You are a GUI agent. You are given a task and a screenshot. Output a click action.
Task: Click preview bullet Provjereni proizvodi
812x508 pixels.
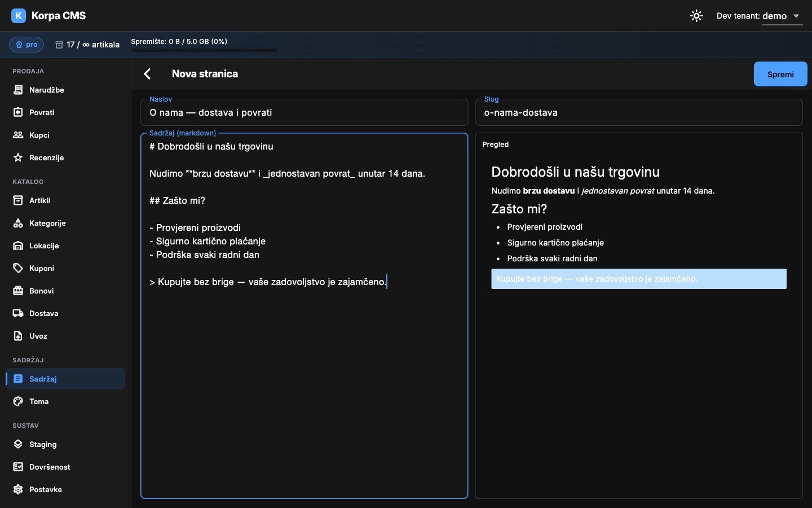[545, 227]
